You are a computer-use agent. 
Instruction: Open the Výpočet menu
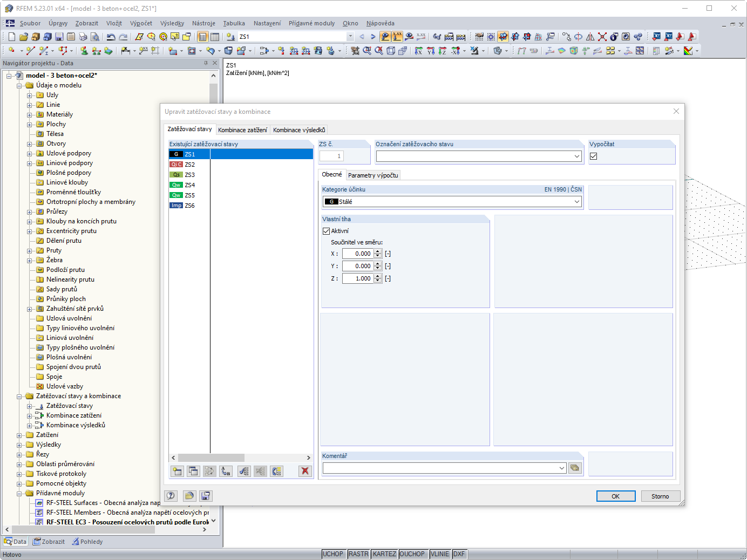click(141, 23)
